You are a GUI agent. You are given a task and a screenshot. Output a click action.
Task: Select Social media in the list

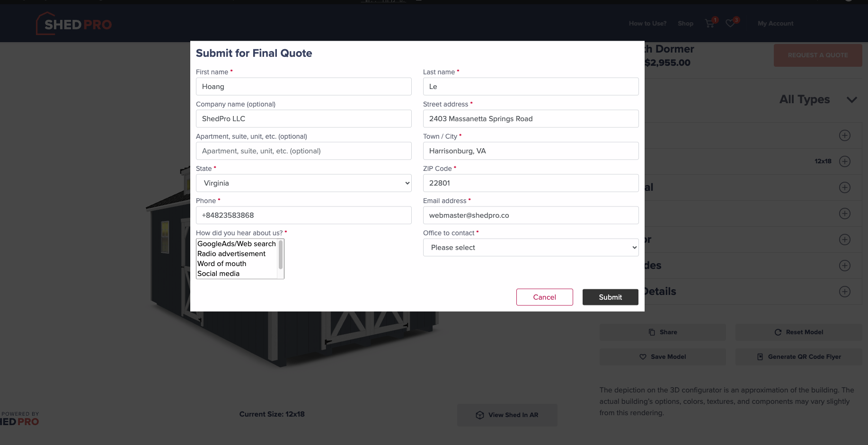219,274
